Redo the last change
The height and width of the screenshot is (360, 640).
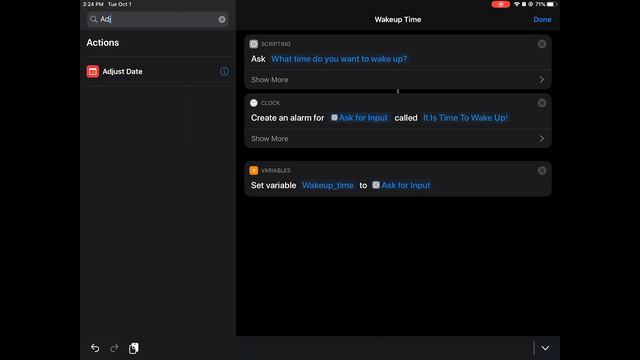click(x=114, y=348)
